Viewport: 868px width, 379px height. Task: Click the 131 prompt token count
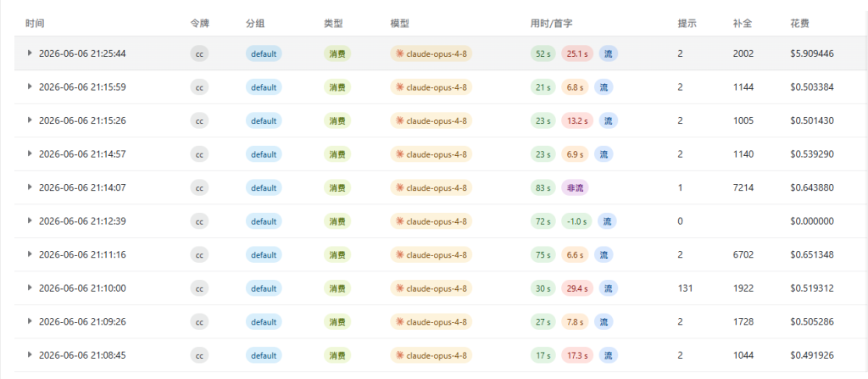coord(685,288)
